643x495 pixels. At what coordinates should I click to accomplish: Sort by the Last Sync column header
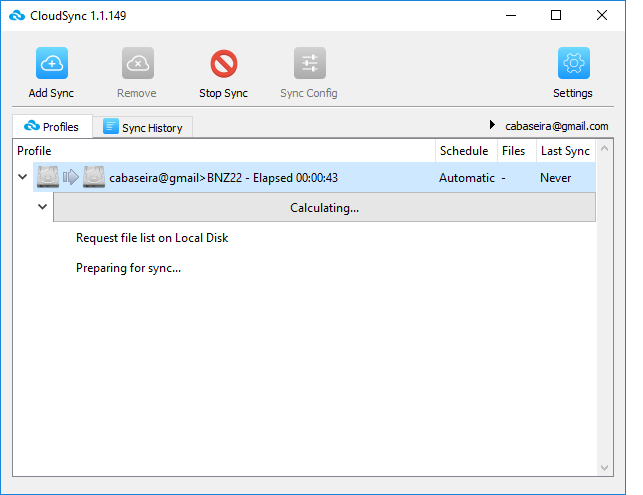point(566,151)
